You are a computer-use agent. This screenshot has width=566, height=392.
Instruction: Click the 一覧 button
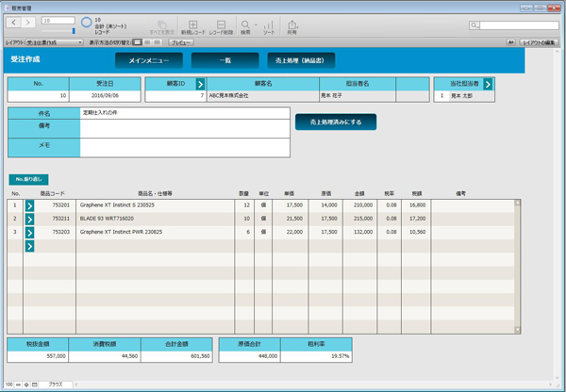coord(225,60)
